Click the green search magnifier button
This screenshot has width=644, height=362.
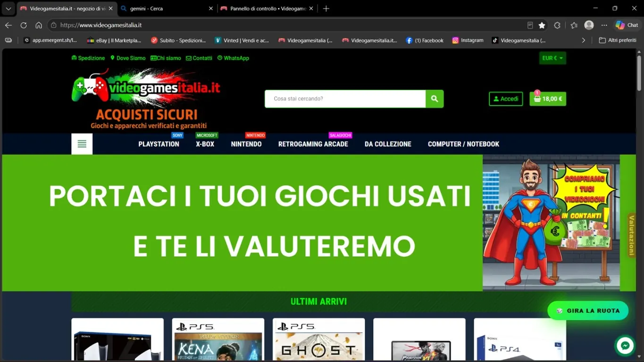tap(435, 99)
